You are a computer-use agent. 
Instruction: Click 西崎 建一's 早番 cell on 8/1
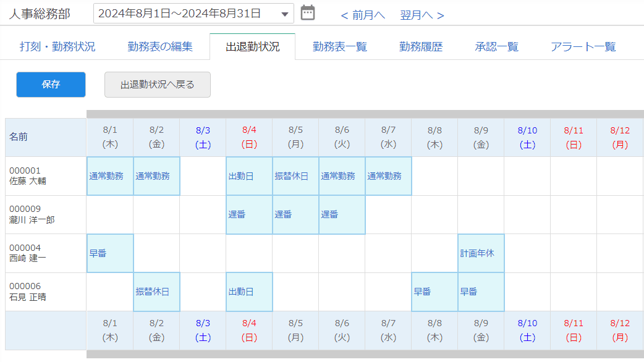coord(110,253)
